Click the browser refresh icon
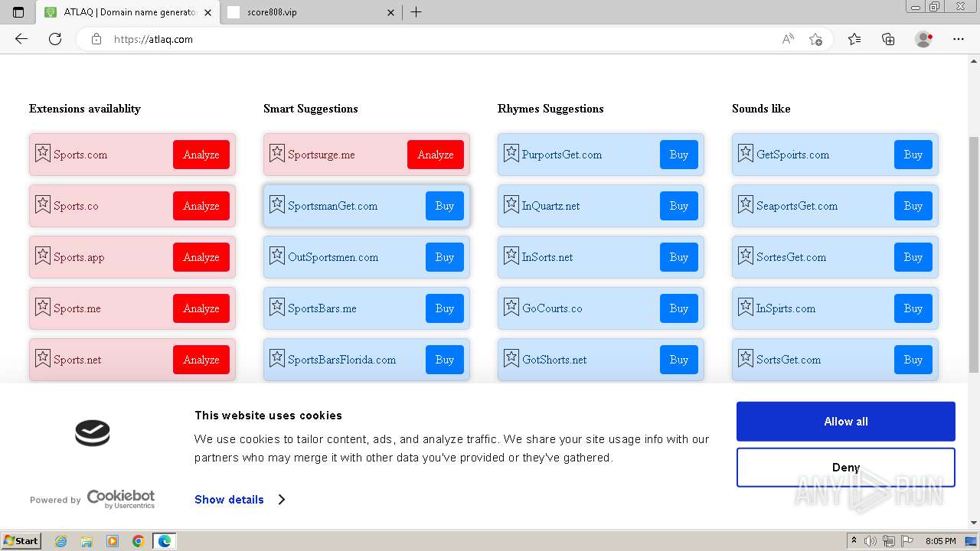 pyautogui.click(x=55, y=39)
